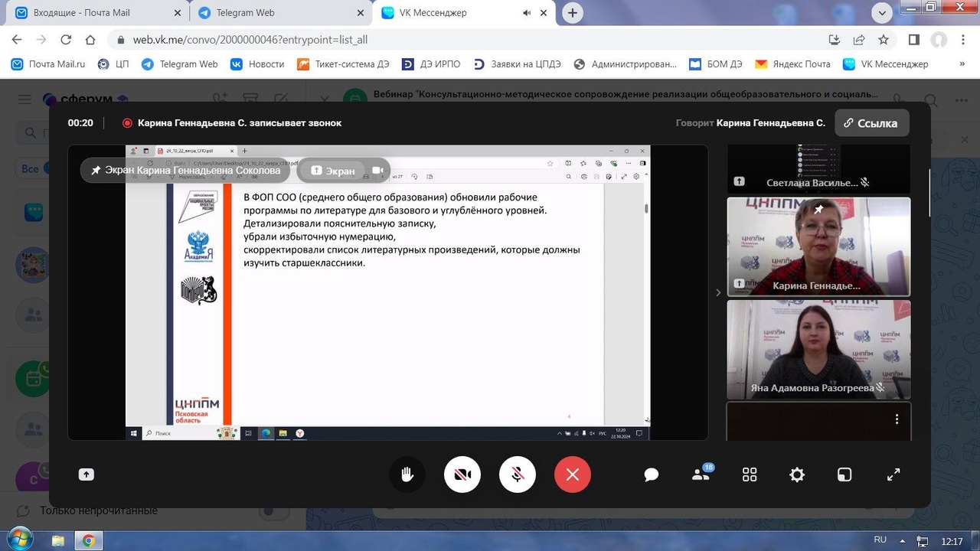Reload the current page
Image resolution: width=980 pixels, height=551 pixels.
(x=66, y=40)
